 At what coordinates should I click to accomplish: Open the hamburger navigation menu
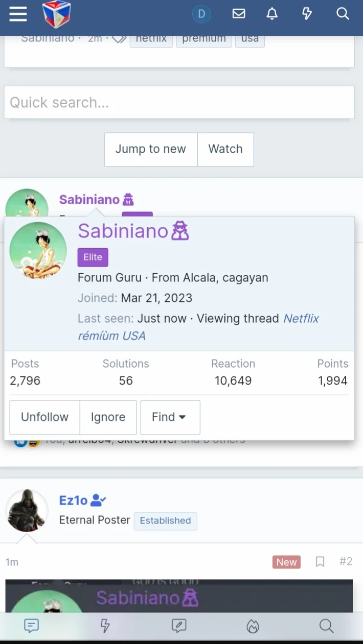[x=18, y=14]
